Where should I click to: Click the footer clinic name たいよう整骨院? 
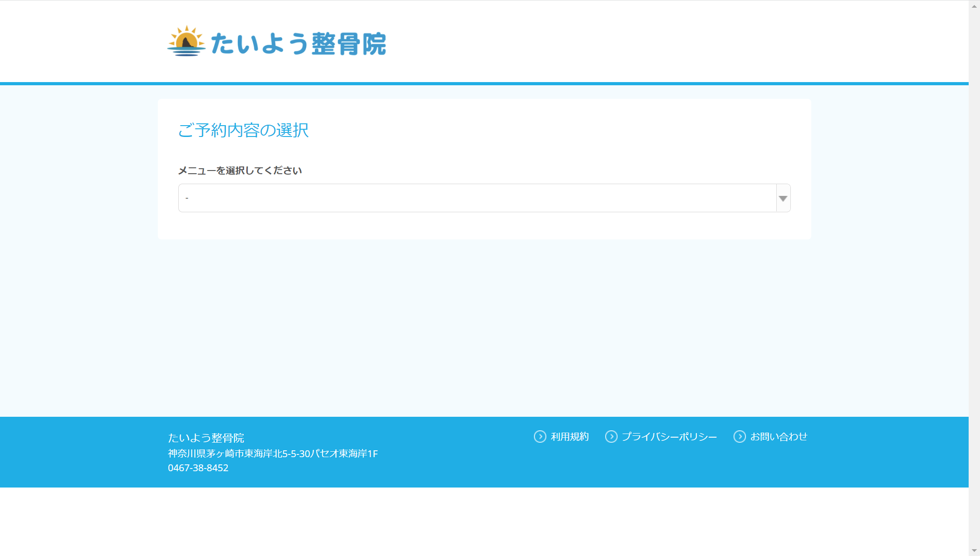click(x=206, y=438)
